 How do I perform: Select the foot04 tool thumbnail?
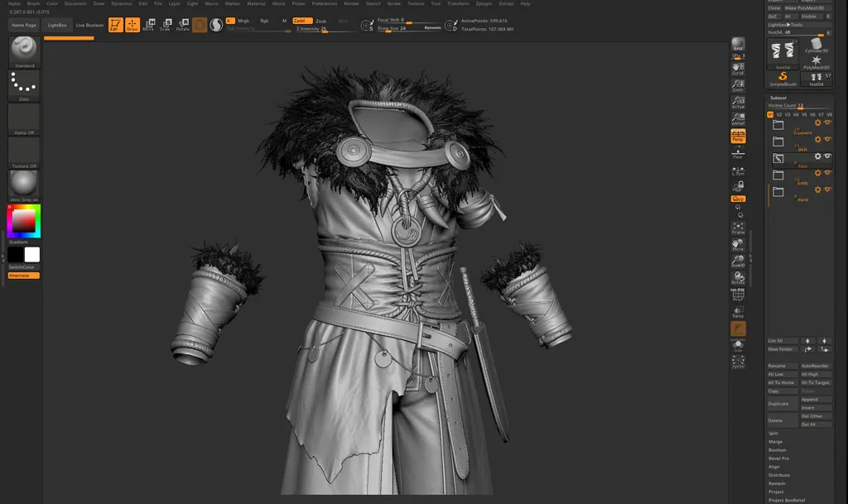click(x=783, y=54)
